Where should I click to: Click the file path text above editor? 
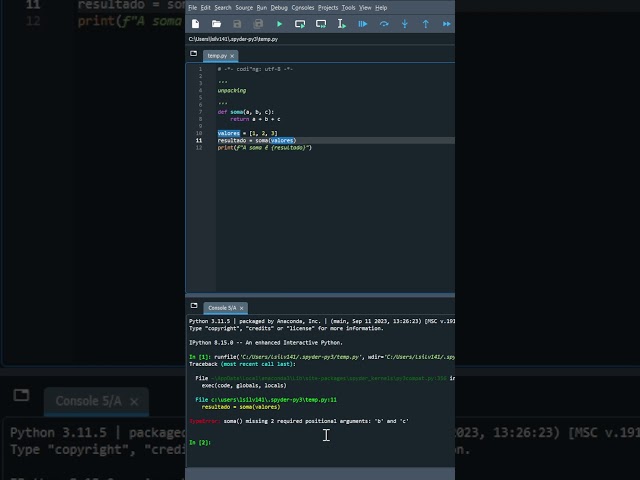pos(233,39)
